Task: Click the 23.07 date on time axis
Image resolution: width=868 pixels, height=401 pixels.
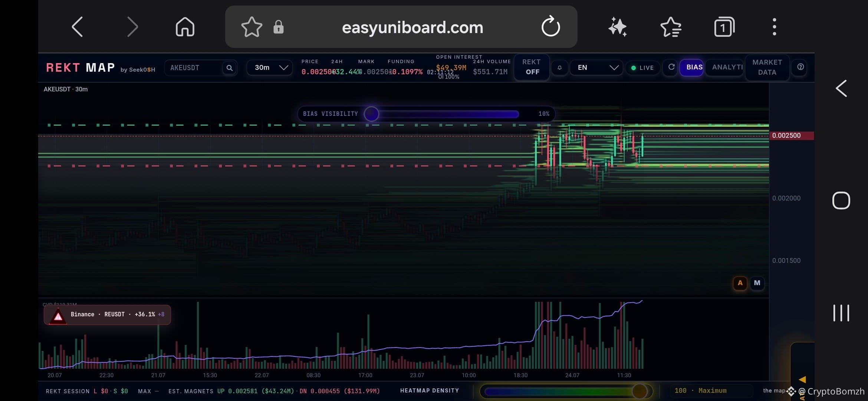Action: tap(417, 375)
